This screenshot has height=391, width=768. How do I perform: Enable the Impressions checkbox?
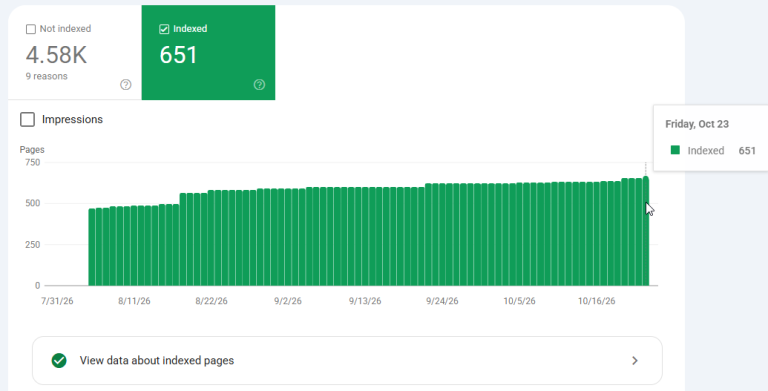pos(27,120)
